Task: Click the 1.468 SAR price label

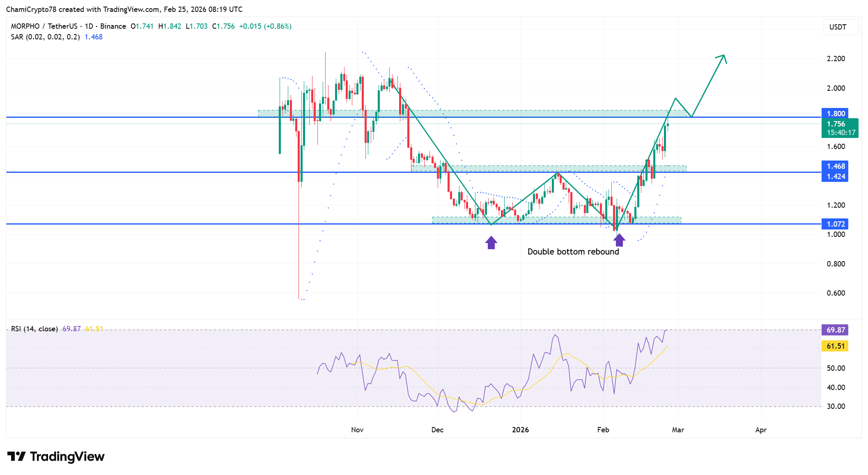Action: pos(835,166)
